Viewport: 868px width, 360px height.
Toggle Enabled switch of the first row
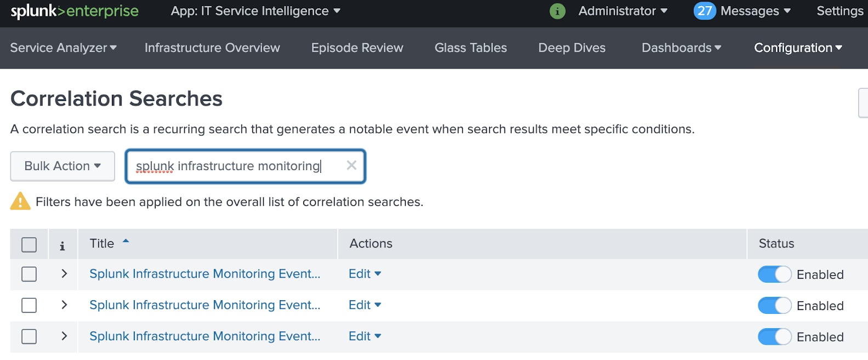[x=774, y=274]
